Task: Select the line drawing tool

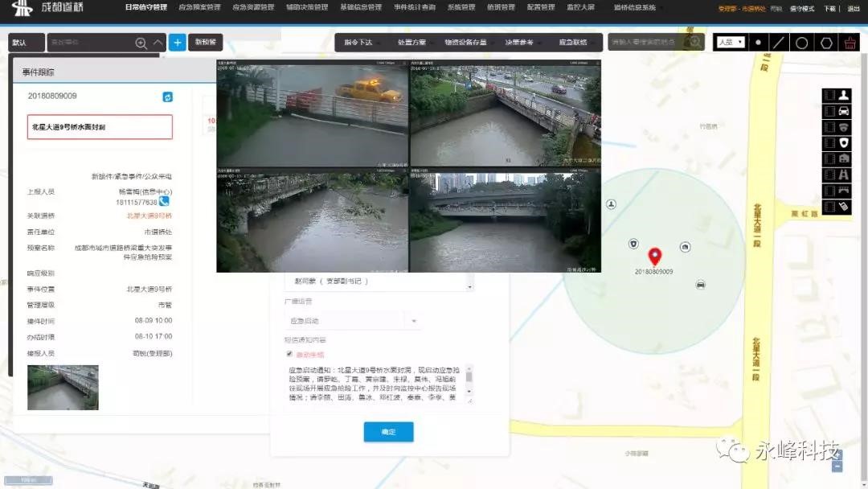Action: (779, 42)
